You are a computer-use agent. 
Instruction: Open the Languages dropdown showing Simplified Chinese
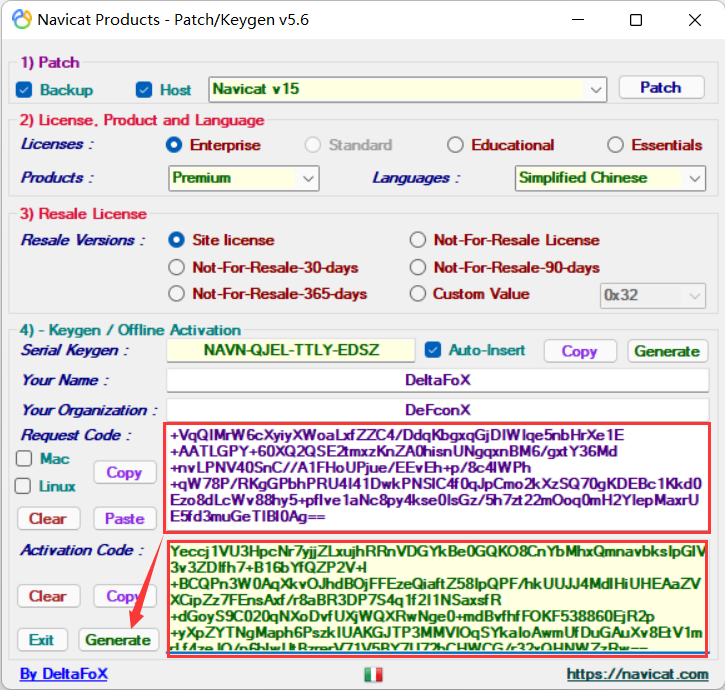pyautogui.click(x=695, y=178)
